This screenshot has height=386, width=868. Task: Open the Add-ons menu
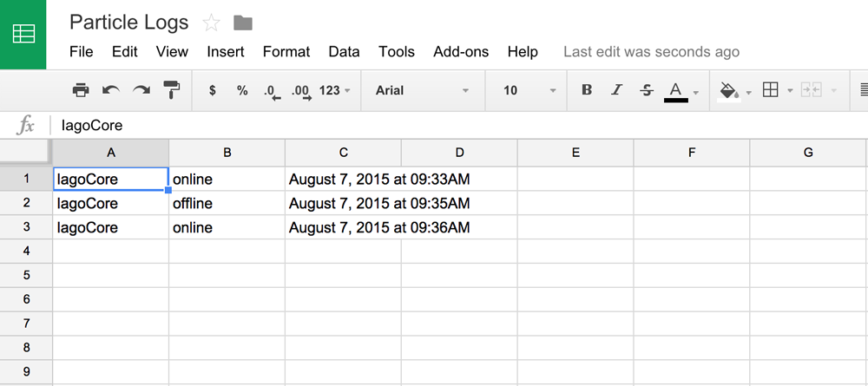click(x=461, y=52)
